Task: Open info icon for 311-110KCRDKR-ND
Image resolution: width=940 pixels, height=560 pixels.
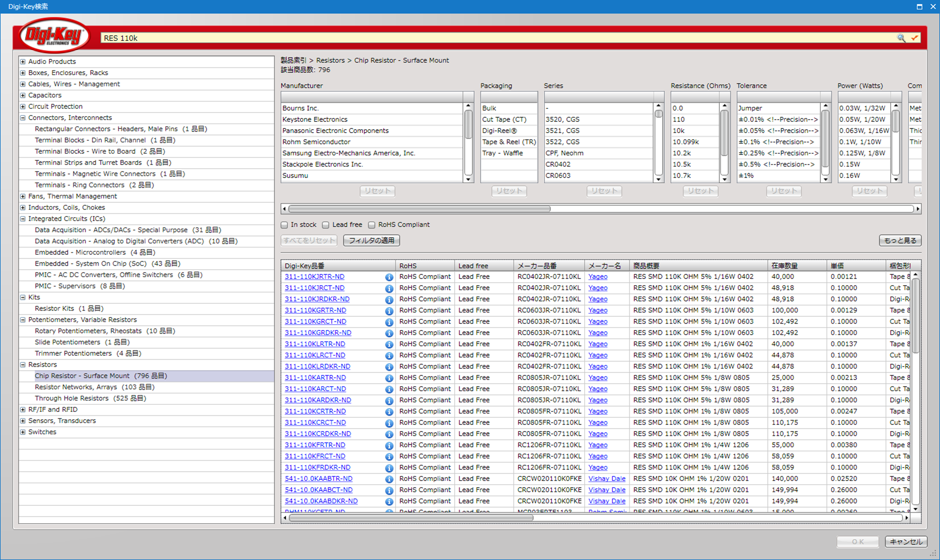Action: click(389, 434)
